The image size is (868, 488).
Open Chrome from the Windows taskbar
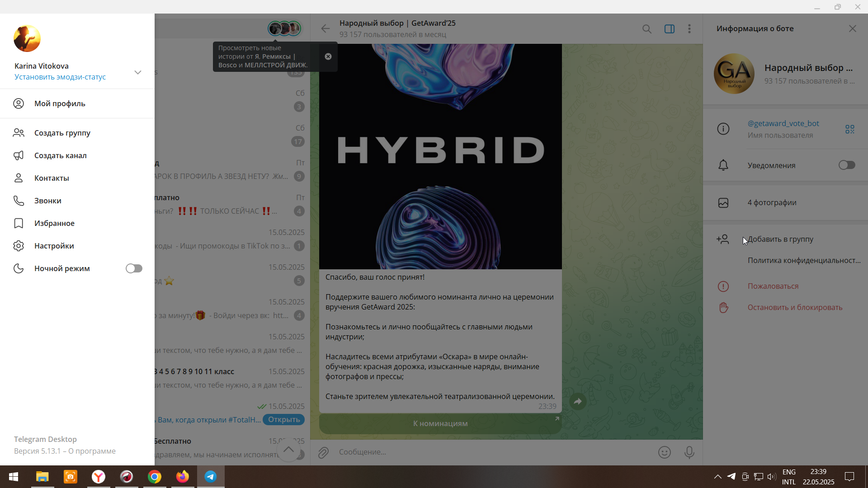click(155, 477)
